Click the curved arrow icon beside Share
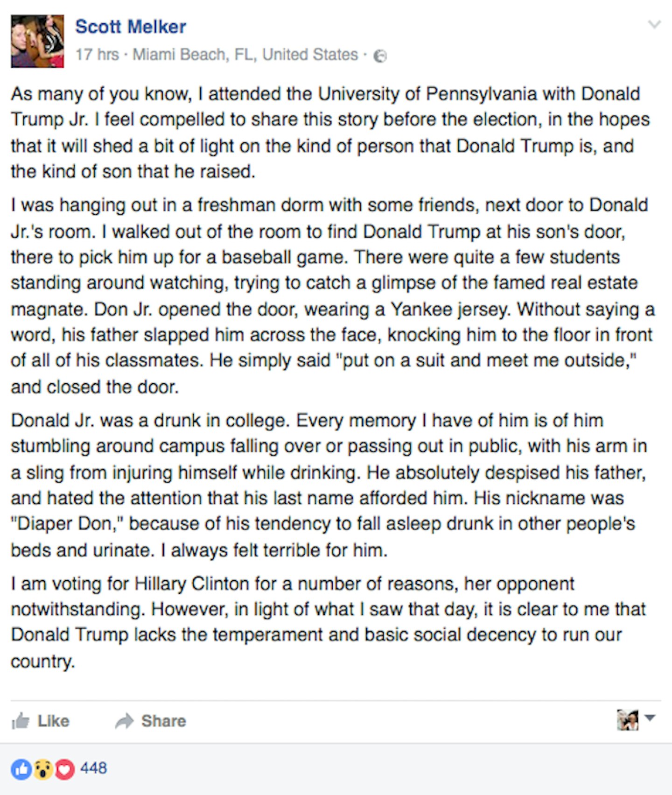The image size is (672, 795). pos(125,721)
